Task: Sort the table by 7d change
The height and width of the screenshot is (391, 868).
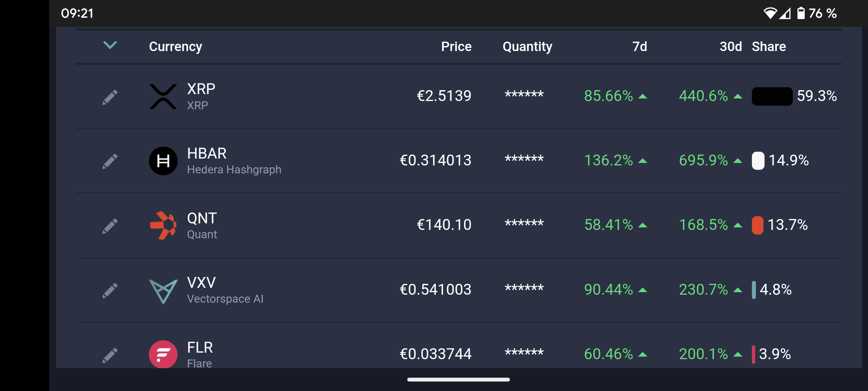Action: click(x=639, y=47)
